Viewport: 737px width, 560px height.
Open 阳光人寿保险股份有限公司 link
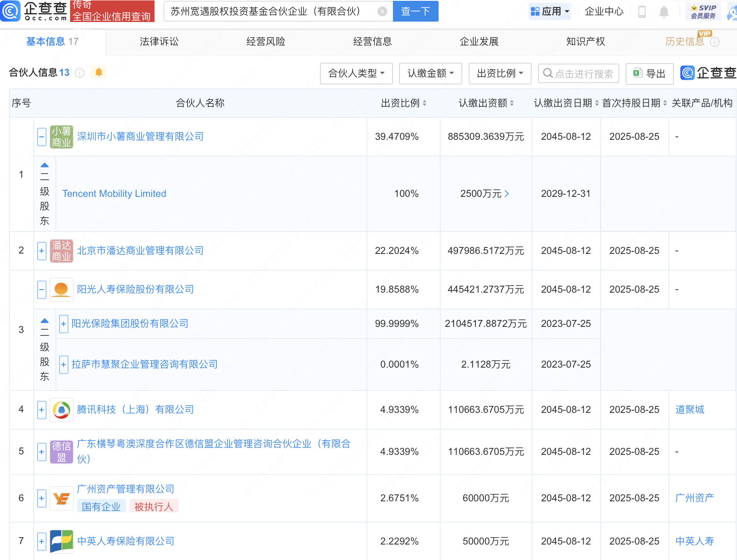(135, 289)
